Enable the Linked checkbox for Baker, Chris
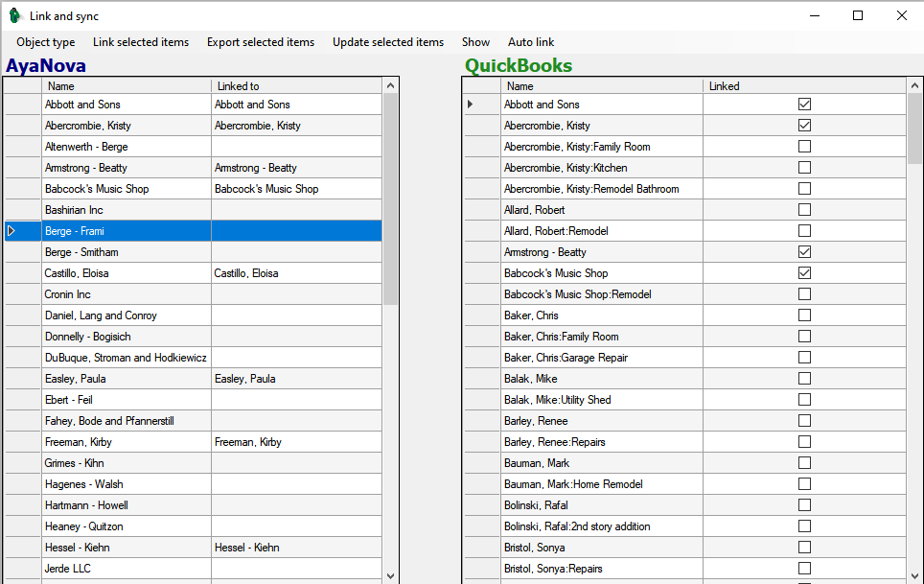Screen dimensions: 924x584 point(804,315)
